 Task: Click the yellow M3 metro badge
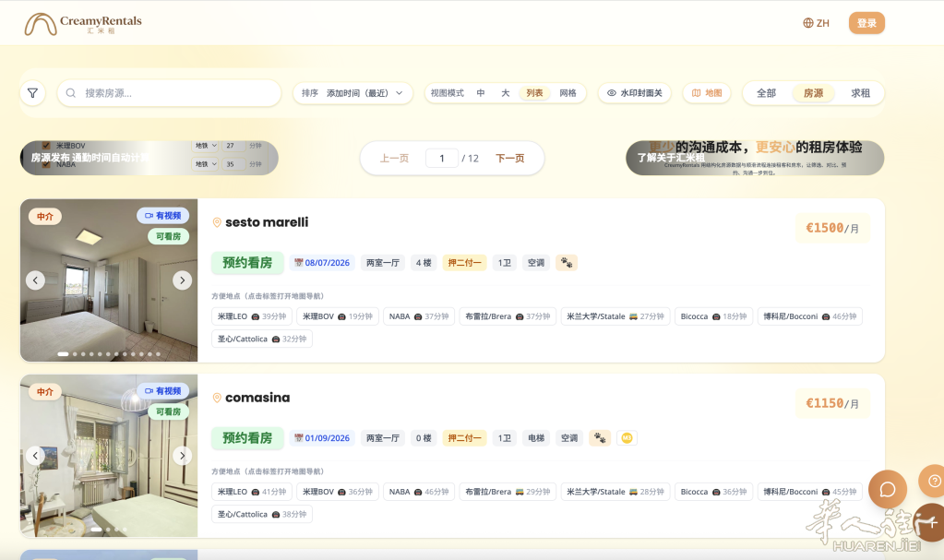pyautogui.click(x=627, y=438)
